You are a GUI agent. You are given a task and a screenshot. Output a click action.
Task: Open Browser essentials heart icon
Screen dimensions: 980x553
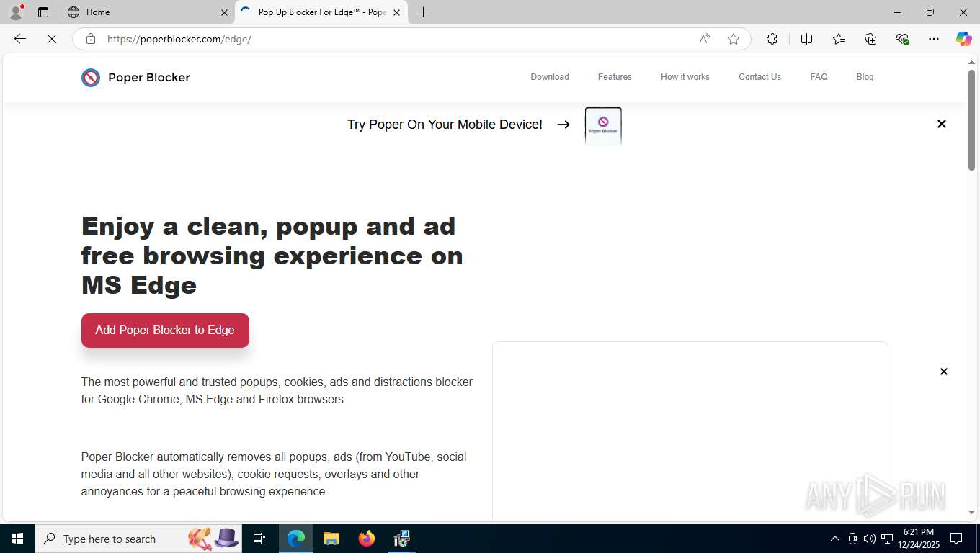point(902,39)
